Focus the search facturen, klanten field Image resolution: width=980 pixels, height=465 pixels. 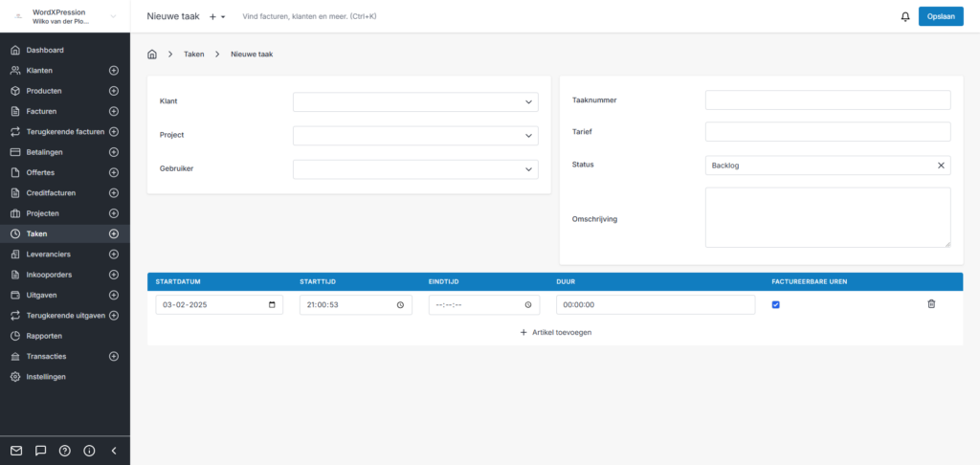click(309, 17)
